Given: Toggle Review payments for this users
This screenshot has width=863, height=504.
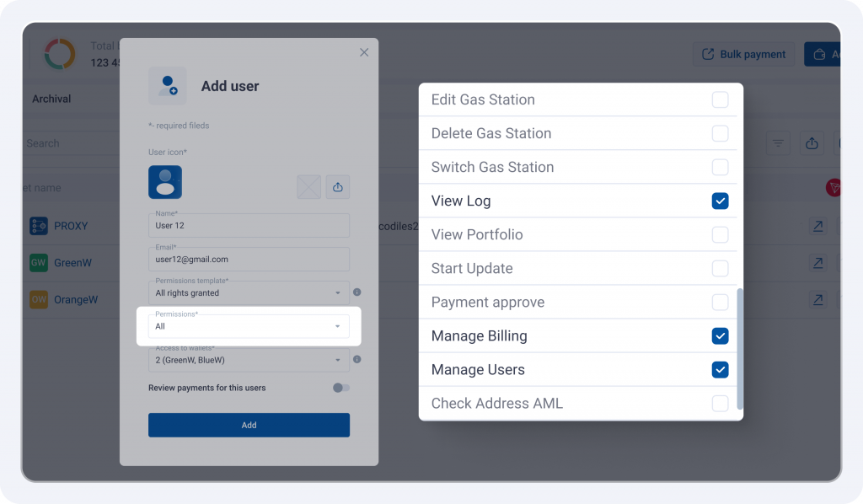Looking at the screenshot, I should point(341,388).
